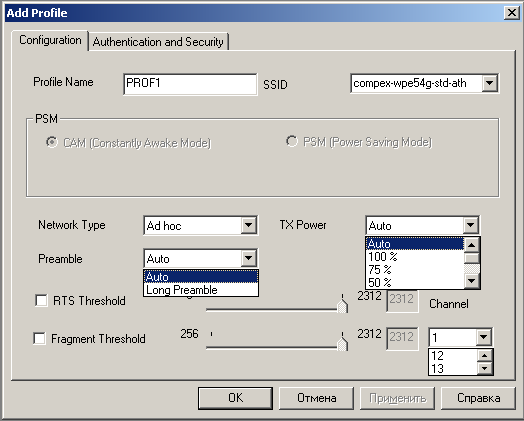The image size is (524, 421).
Task: Click the Profile Name input field
Action: 190,84
